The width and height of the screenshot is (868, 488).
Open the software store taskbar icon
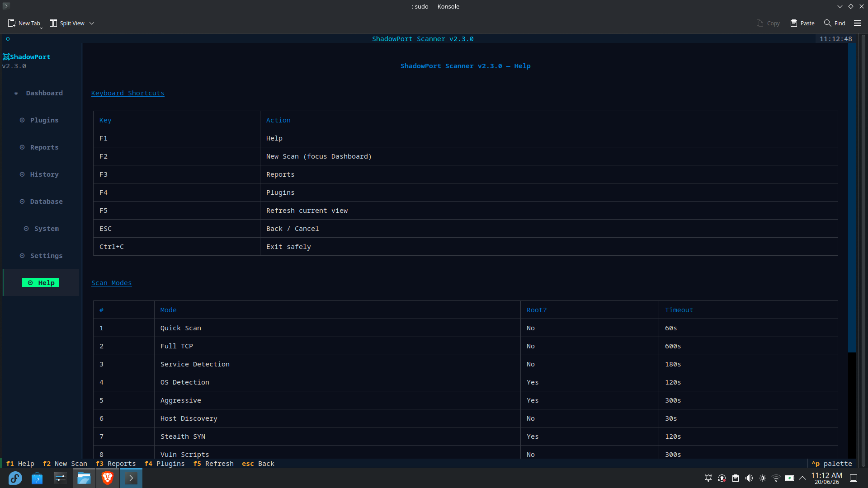click(37, 478)
